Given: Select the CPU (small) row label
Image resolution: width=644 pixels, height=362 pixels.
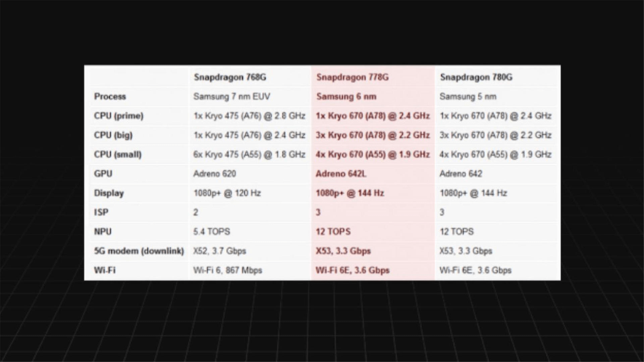Looking at the screenshot, I should point(118,155).
